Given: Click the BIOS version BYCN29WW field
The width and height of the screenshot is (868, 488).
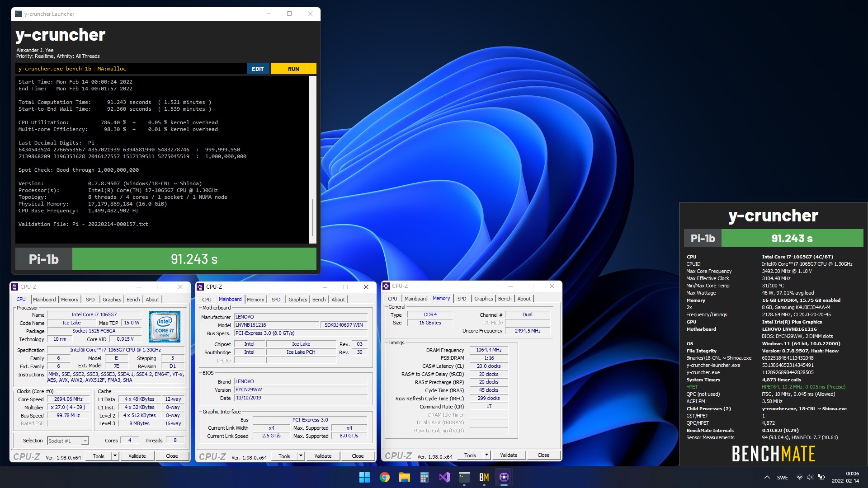Looking at the screenshot, I should click(301, 389).
